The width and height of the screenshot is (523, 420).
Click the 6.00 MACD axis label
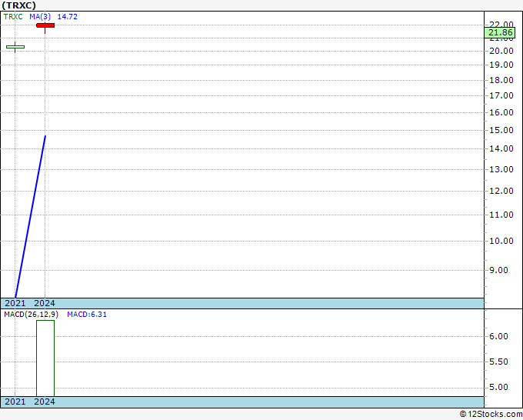499,336
